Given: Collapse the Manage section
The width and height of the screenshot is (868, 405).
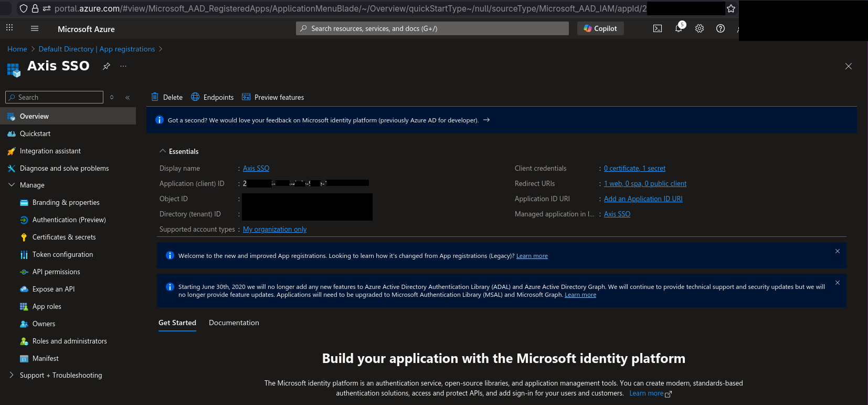Looking at the screenshot, I should [12, 185].
